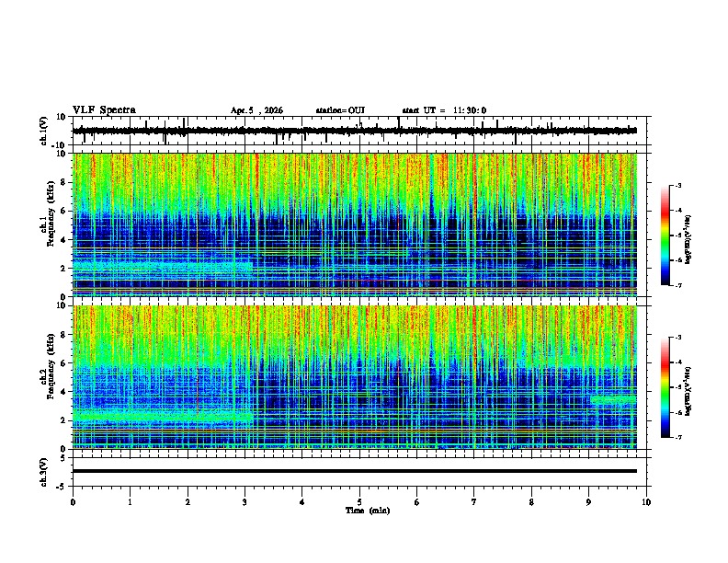Click time axis tick label "2"
The image size is (728, 563).
tap(188, 502)
